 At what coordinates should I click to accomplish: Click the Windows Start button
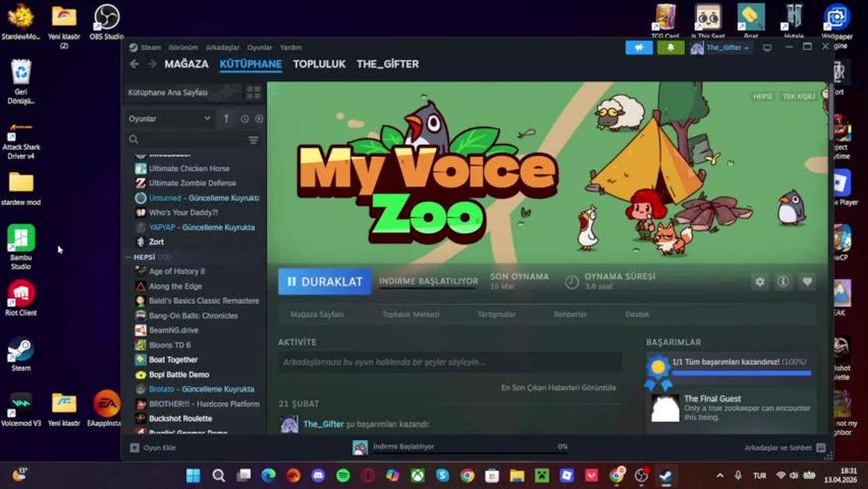coord(193,475)
